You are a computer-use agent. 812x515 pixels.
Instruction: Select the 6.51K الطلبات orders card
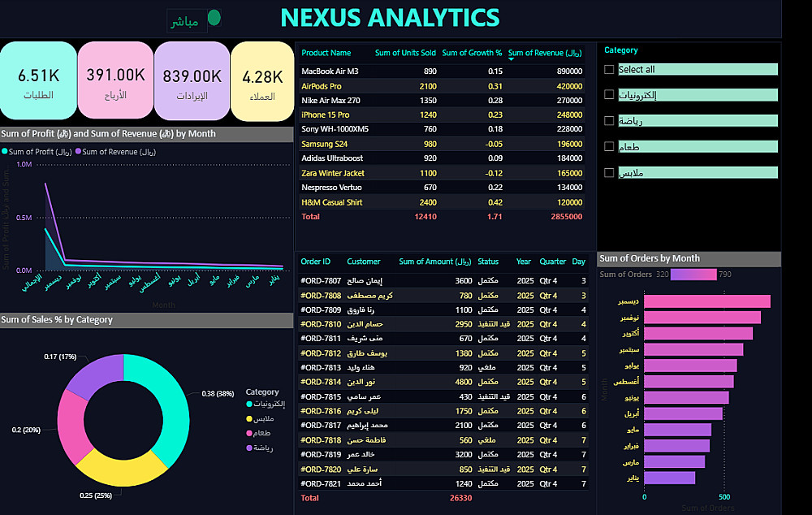[x=38, y=81]
